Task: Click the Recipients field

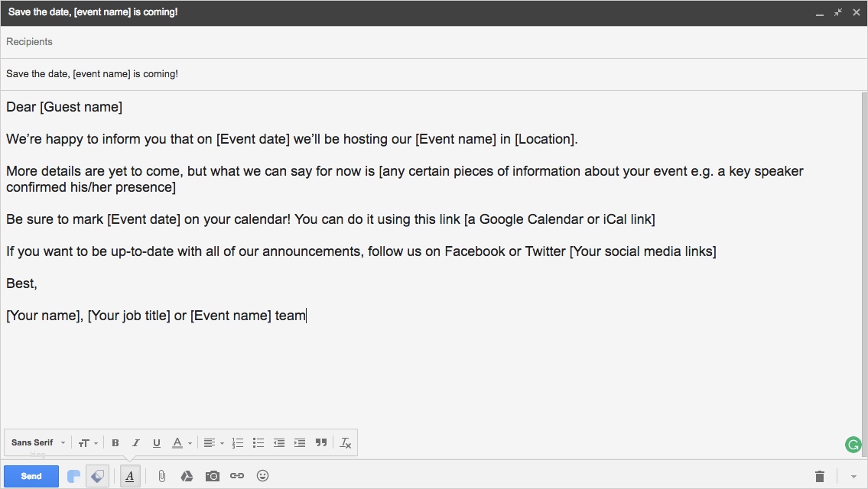Action: click(428, 42)
